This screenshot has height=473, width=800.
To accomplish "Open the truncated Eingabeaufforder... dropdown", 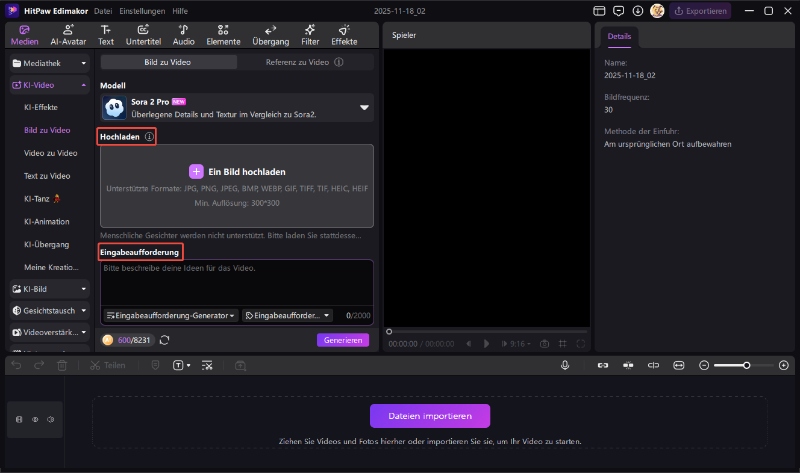I will click(287, 315).
